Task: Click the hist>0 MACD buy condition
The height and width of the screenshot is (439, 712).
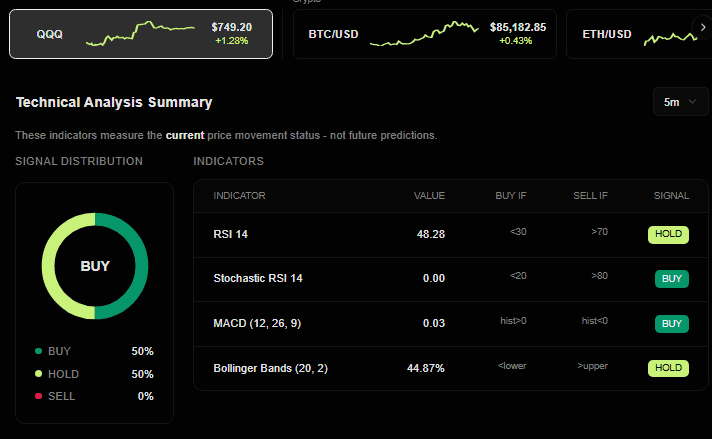Action: (513, 321)
